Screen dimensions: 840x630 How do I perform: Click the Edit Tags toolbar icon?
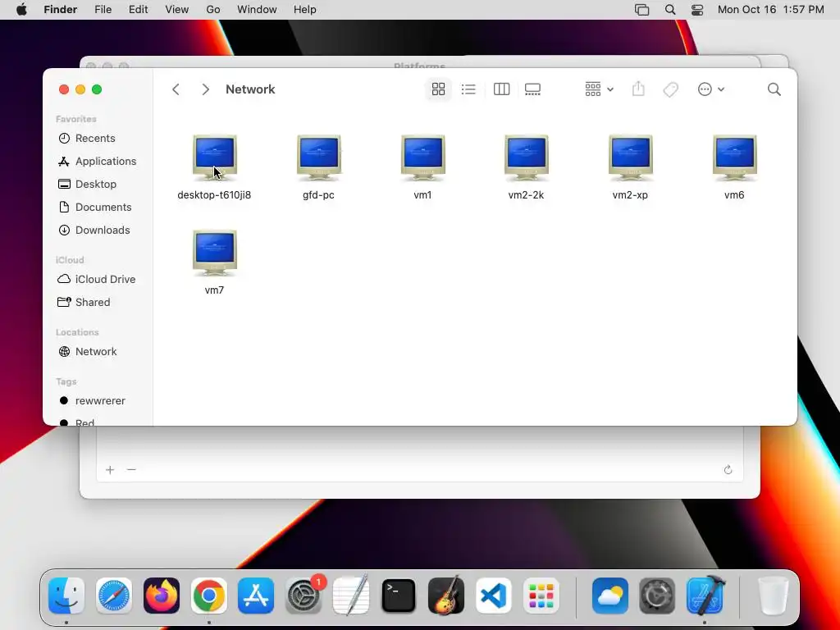pyautogui.click(x=671, y=89)
